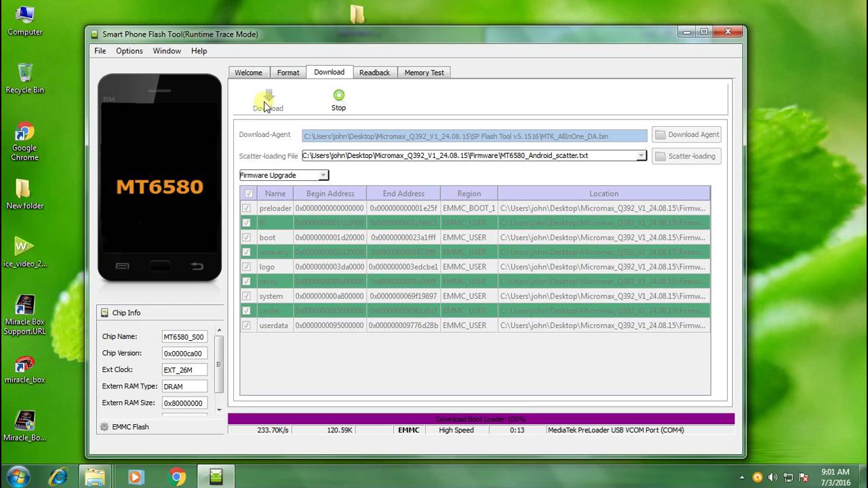Viewport: 868px width, 488px height.
Task: Open Windows Explorer from the taskbar
Action: tap(96, 476)
